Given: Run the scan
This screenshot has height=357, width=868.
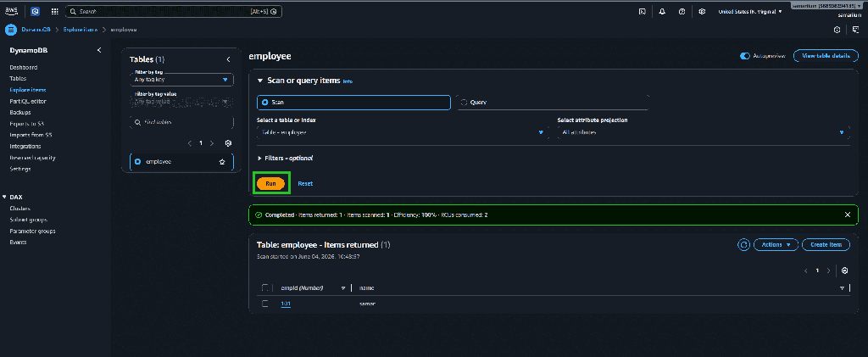Looking at the screenshot, I should click(270, 183).
